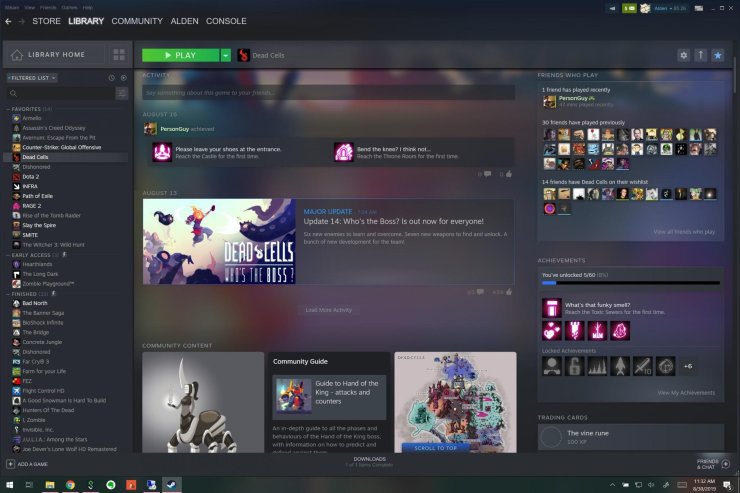Click the Dead Cells settings gear icon
740x493 pixels.
683,56
